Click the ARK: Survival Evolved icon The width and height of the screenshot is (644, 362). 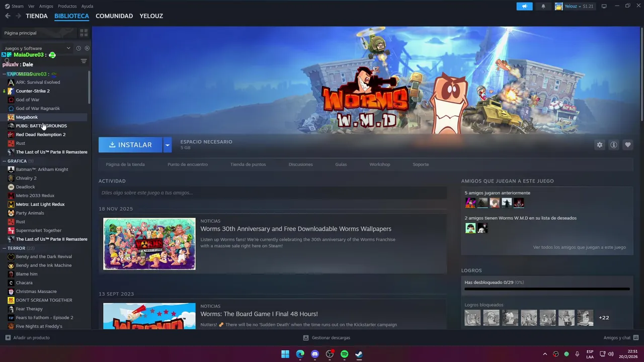[11, 82]
